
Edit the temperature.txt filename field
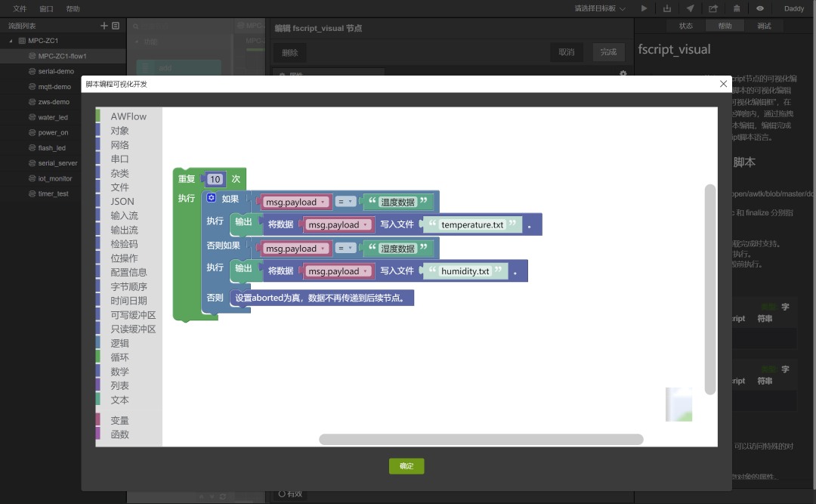tap(472, 224)
